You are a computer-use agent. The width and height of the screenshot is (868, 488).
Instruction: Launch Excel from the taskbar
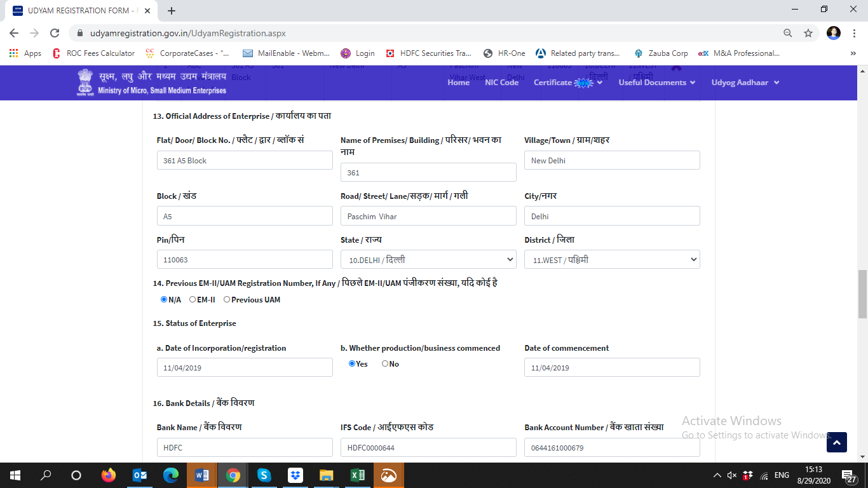tap(357, 475)
